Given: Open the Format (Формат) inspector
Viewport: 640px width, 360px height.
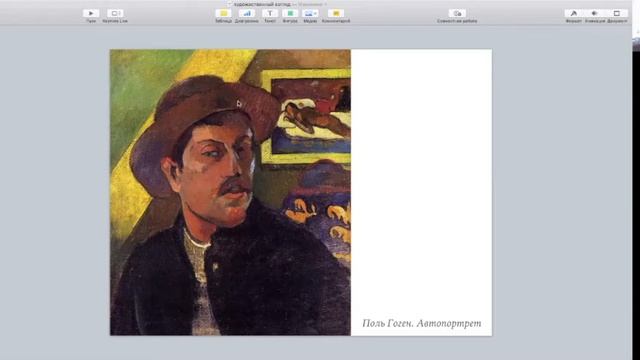Looking at the screenshot, I should click(x=573, y=13).
